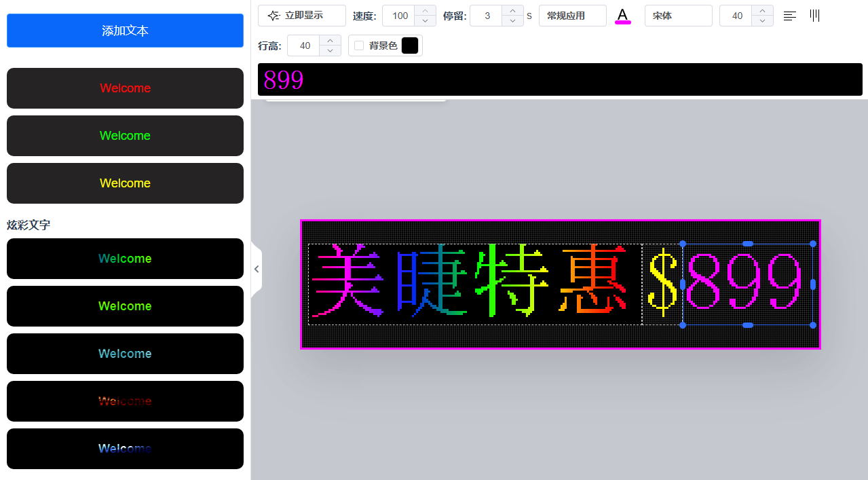Select the red Welcome text template

[x=125, y=88]
